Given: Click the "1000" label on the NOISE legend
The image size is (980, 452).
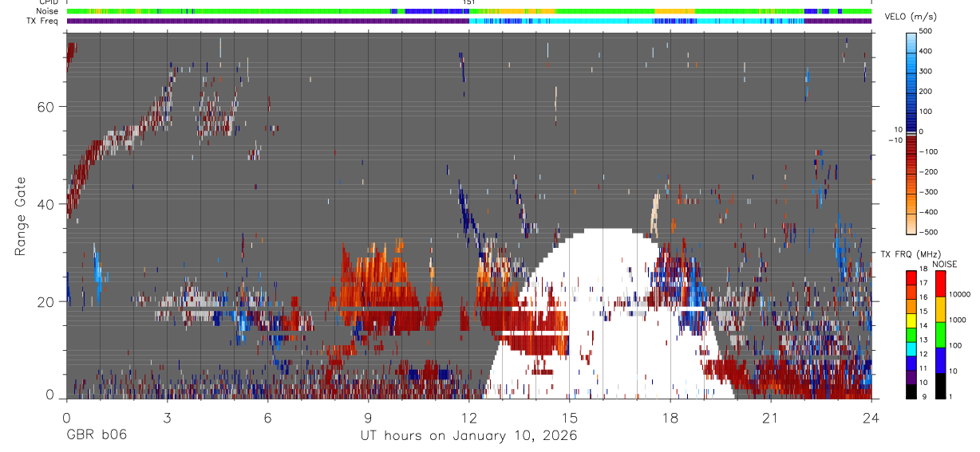Looking at the screenshot, I should click(x=958, y=320).
